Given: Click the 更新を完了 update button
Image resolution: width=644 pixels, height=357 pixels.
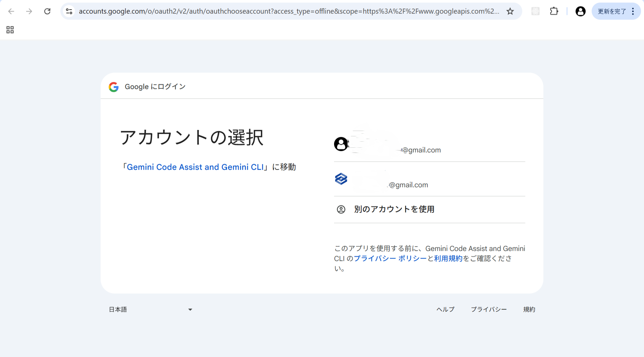Looking at the screenshot, I should pos(611,11).
